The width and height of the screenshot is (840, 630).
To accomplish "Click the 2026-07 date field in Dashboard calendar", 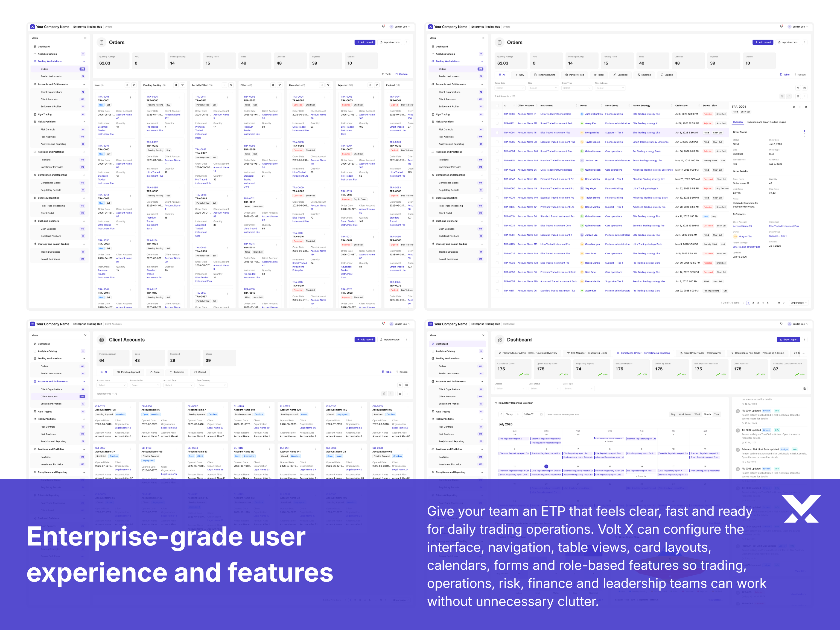I will 533,414.
